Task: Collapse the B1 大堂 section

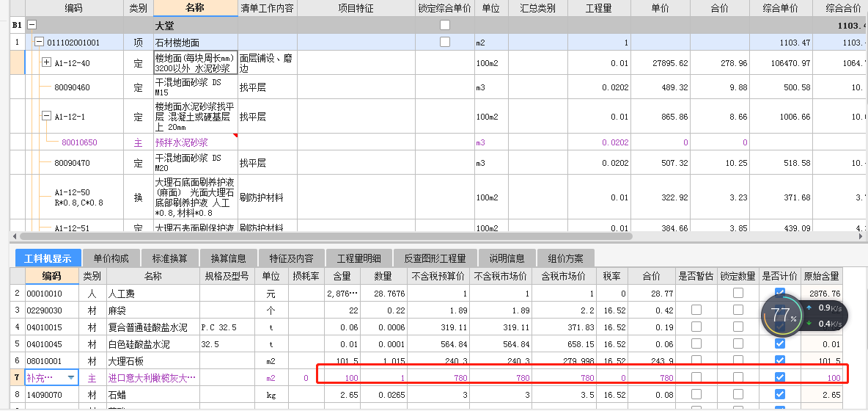Action: click(x=32, y=25)
